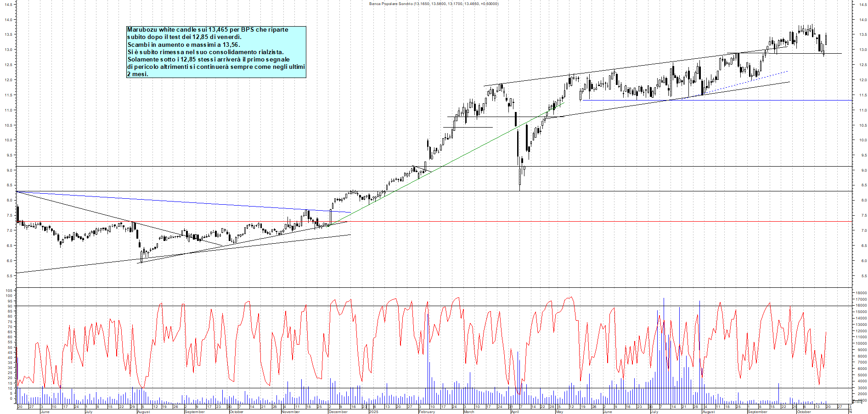Screen dimensions: 868x414
Task: Select the 2025 year label on time axis
Action: 373,412
